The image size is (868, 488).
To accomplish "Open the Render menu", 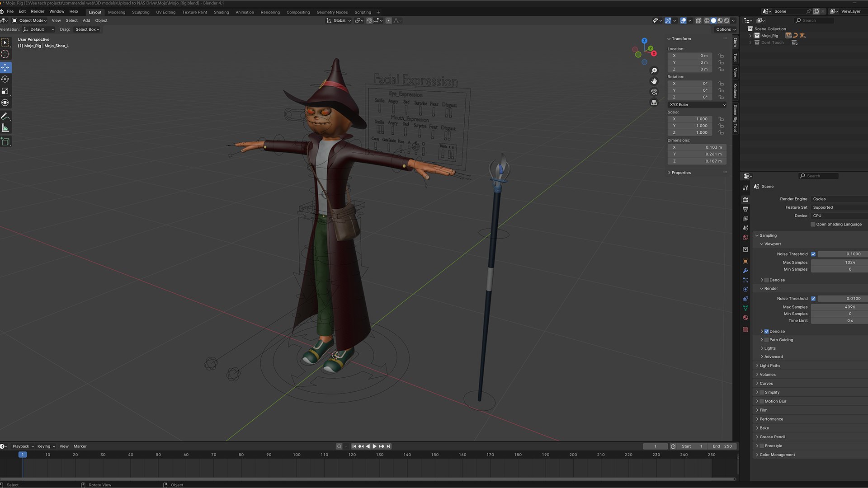I will 38,12.
